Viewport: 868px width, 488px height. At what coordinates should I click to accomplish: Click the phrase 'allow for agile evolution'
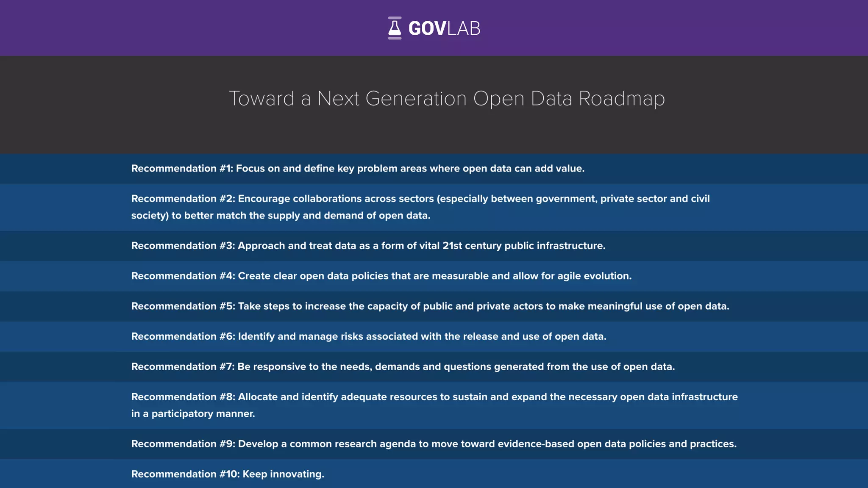572,276
